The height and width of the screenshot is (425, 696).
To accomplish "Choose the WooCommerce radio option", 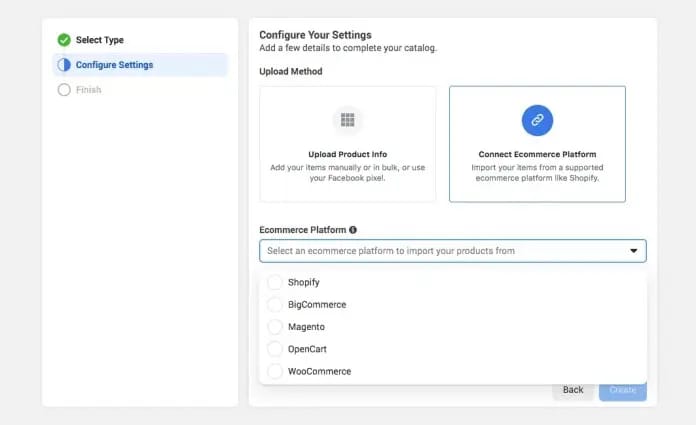I will click(x=275, y=372).
